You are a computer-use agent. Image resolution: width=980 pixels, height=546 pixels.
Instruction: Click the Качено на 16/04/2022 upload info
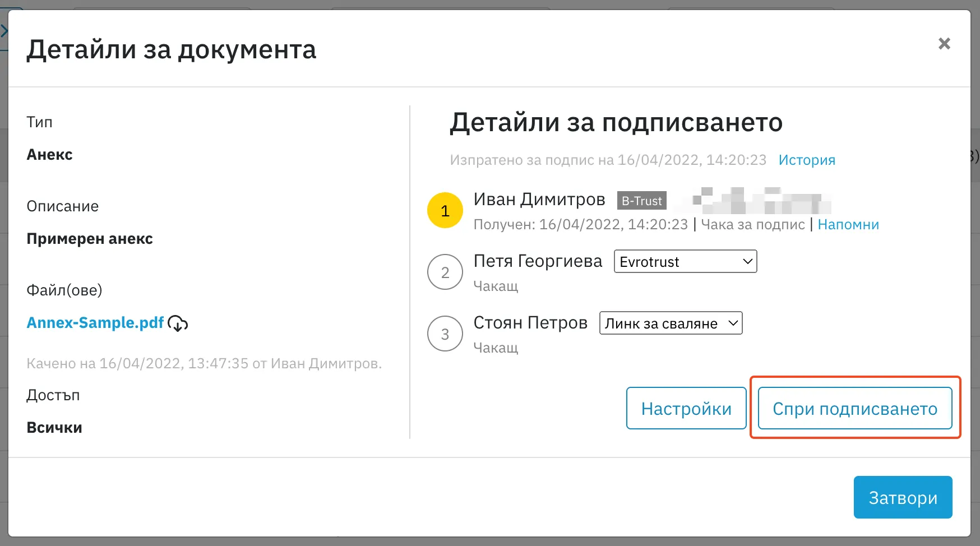pos(204,363)
